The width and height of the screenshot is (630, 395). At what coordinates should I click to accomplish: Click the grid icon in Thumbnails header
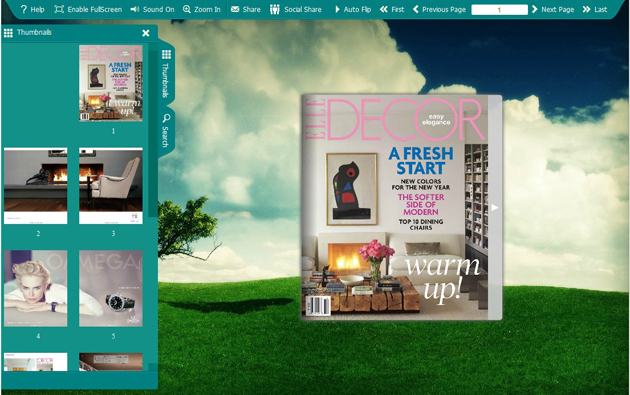tap(8, 33)
